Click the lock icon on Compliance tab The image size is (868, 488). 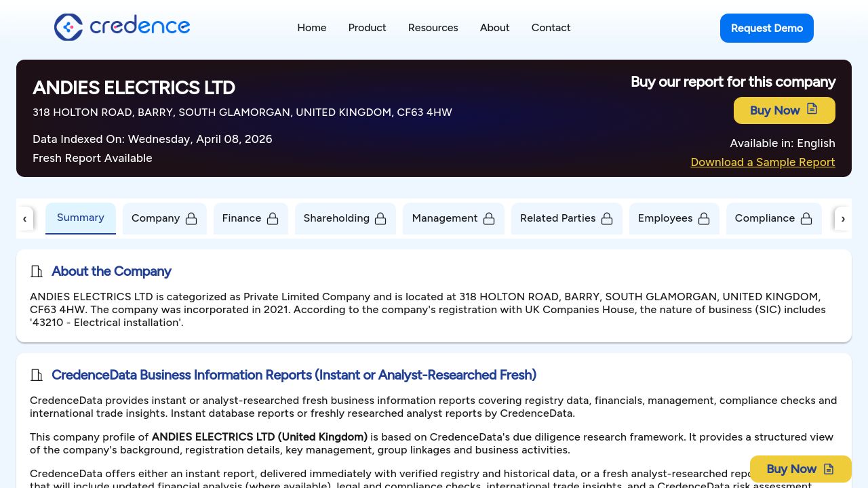click(806, 218)
